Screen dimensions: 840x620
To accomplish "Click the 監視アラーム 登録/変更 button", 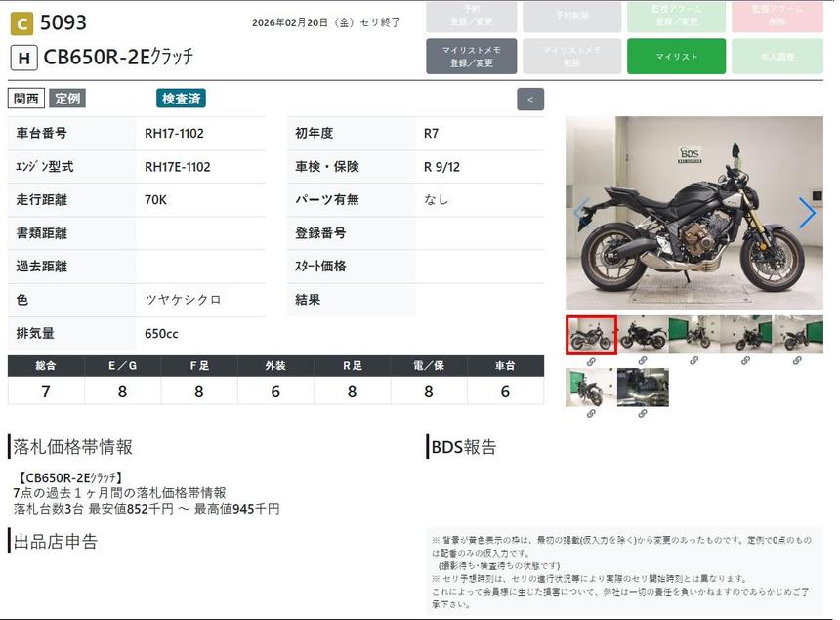I will (676, 16).
